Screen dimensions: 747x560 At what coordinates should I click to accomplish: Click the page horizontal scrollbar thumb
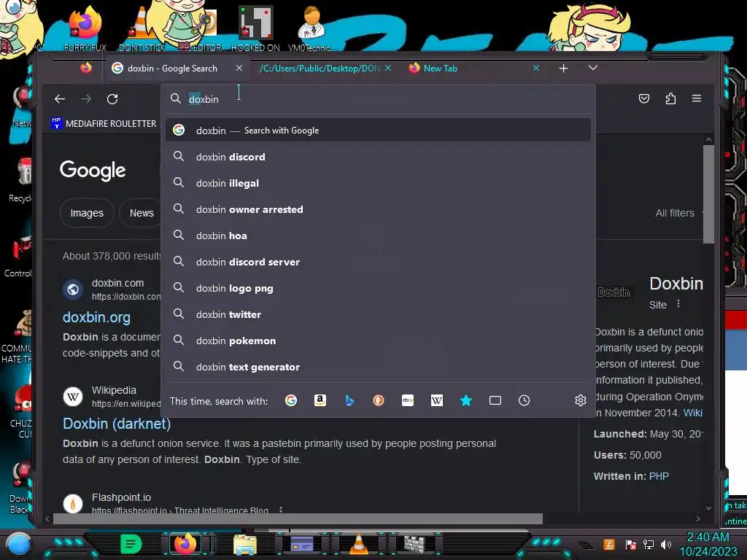point(298,518)
